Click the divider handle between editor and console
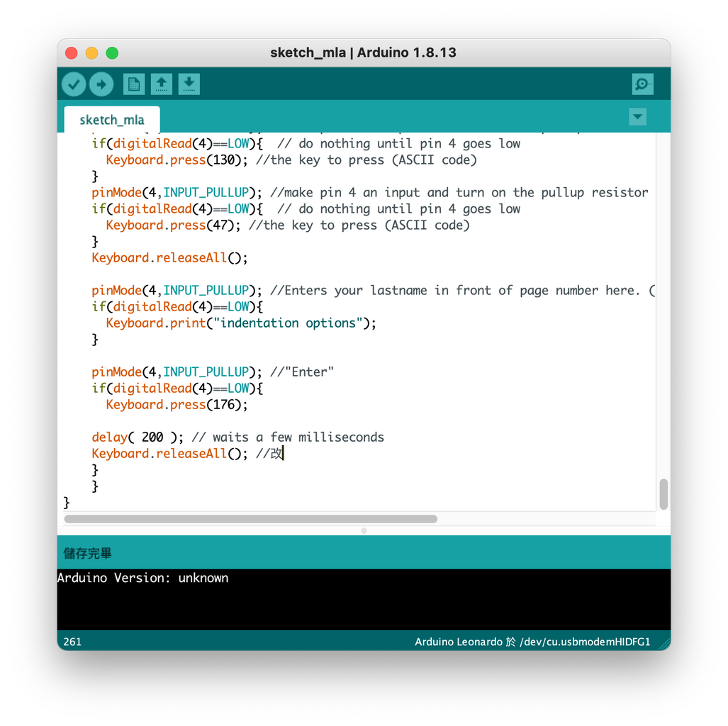 (363, 530)
